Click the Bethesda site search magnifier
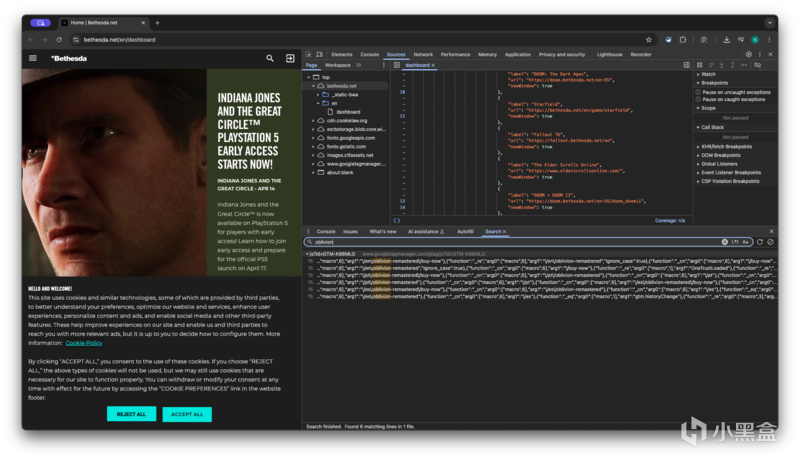 [x=270, y=58]
